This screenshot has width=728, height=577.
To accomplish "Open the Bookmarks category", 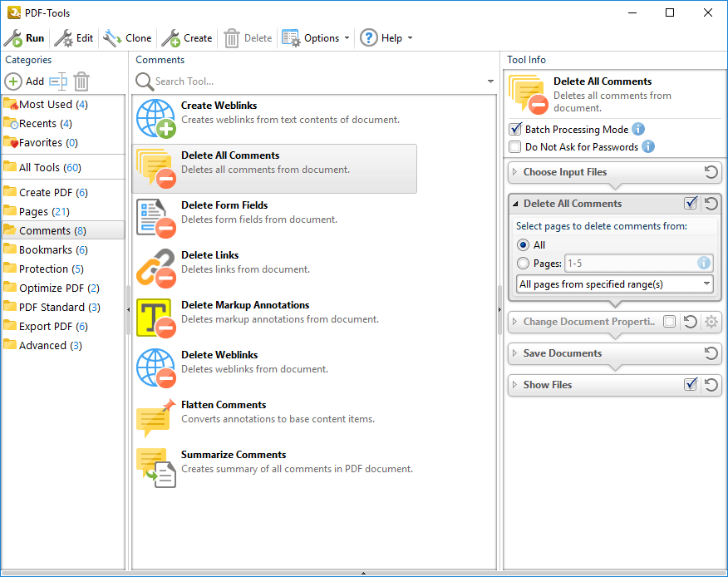I will [53, 249].
